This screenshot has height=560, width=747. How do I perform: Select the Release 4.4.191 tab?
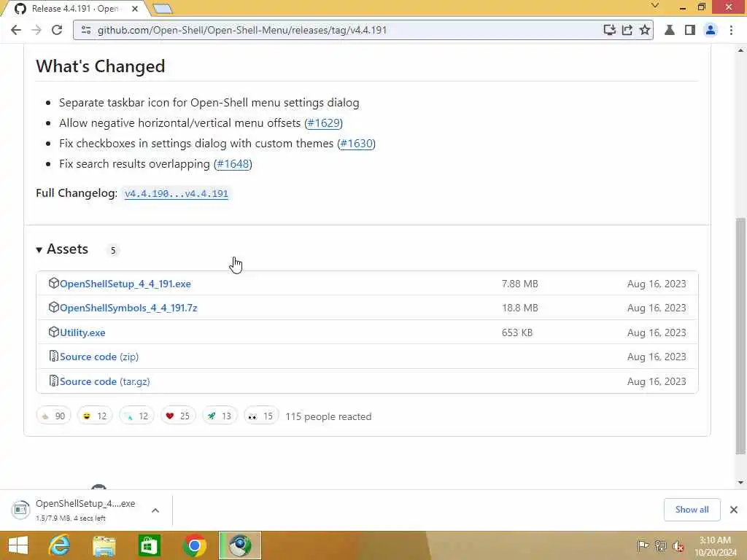pyautogui.click(x=74, y=9)
